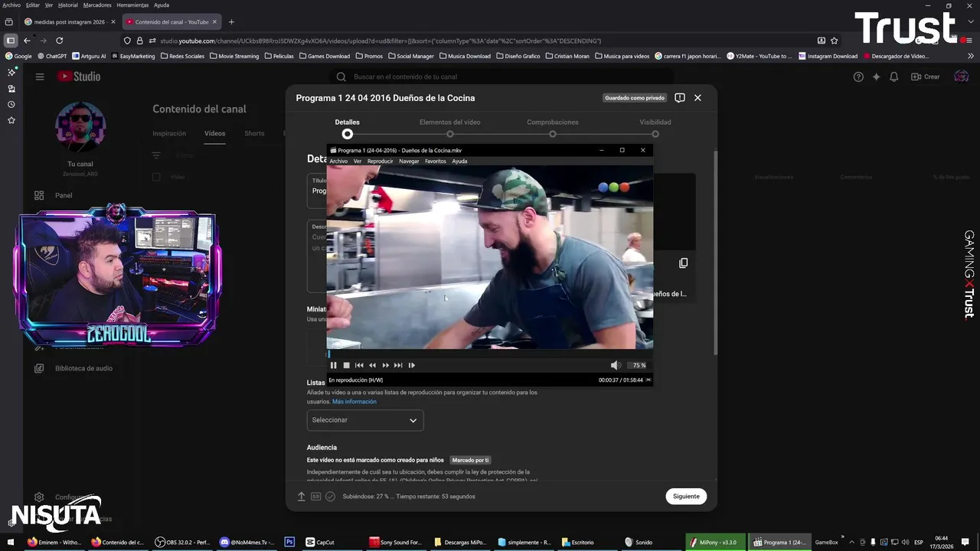The image size is (980, 551).
Task: Click the Marcado por ti badge
Action: (x=471, y=460)
